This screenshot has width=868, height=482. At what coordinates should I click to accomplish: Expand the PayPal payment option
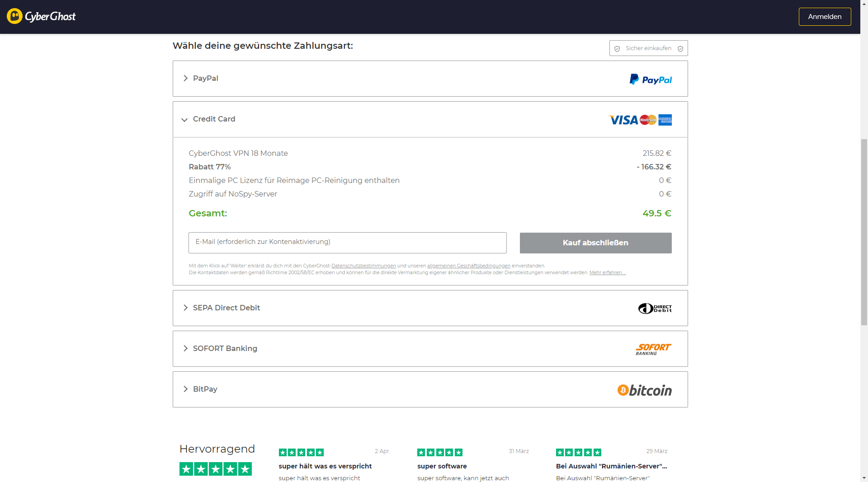(x=185, y=78)
